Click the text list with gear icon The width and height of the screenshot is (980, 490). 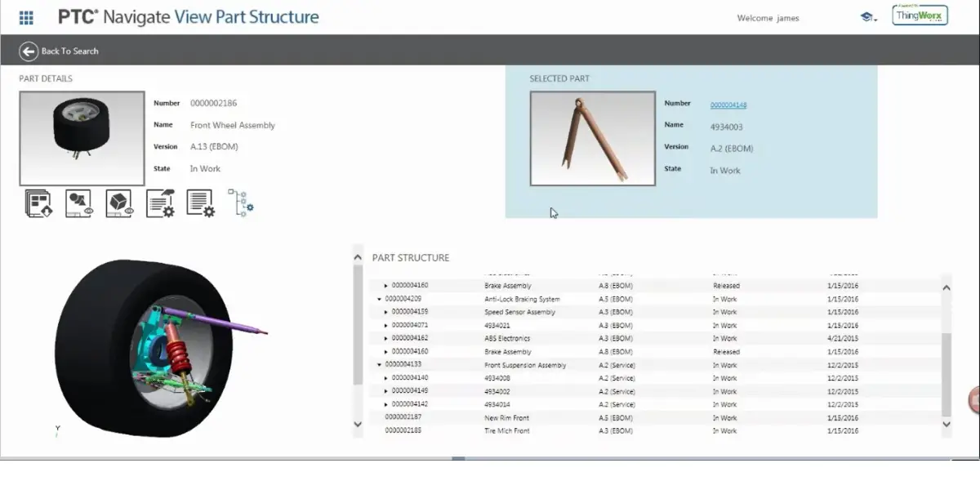[200, 203]
